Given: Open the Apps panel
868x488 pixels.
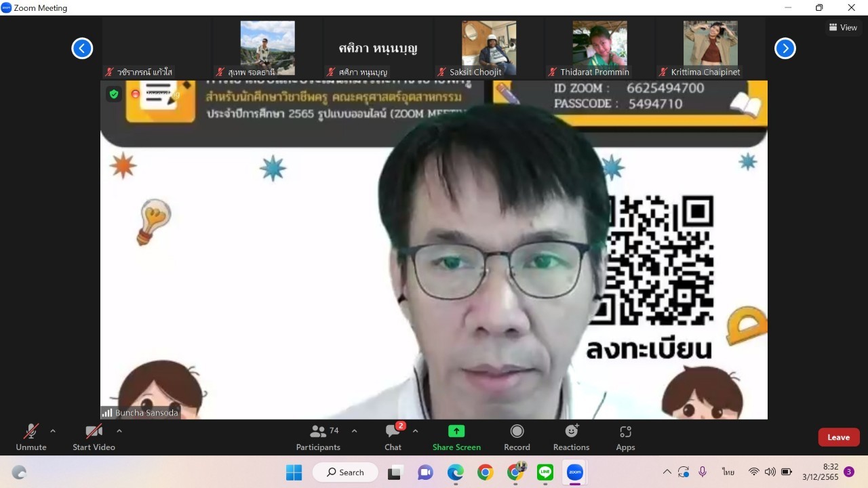Looking at the screenshot, I should [625, 437].
